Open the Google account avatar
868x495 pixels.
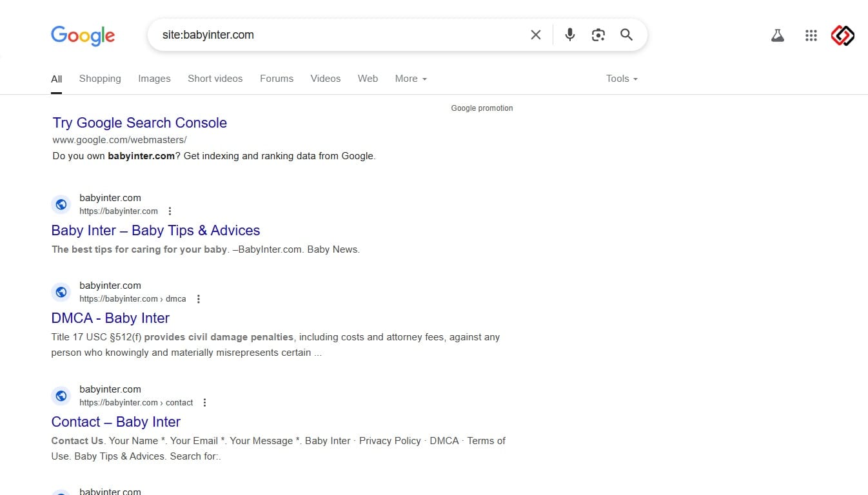pyautogui.click(x=842, y=35)
